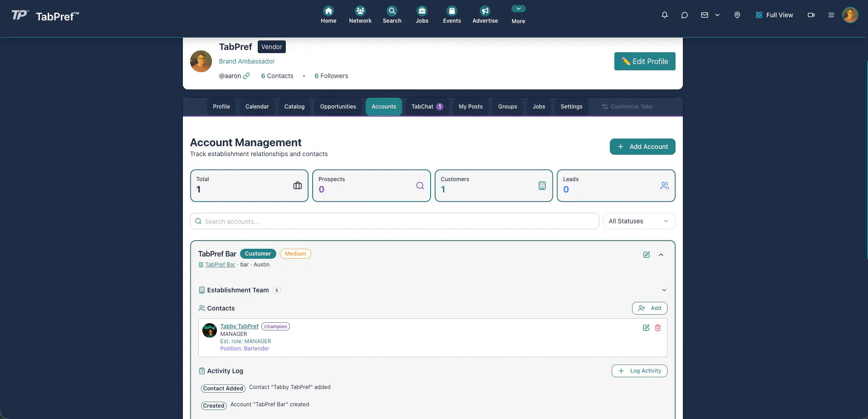
Task: Click the video camera icon
Action: tap(811, 15)
